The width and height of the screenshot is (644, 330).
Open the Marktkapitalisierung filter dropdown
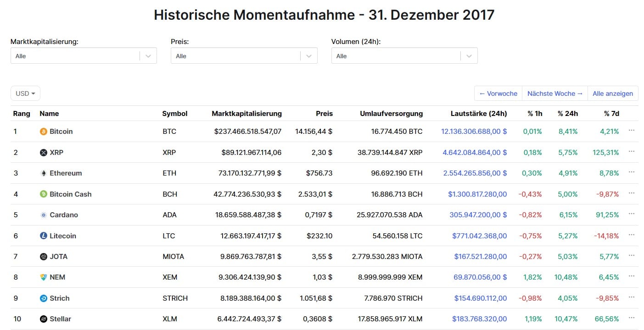[x=84, y=56]
